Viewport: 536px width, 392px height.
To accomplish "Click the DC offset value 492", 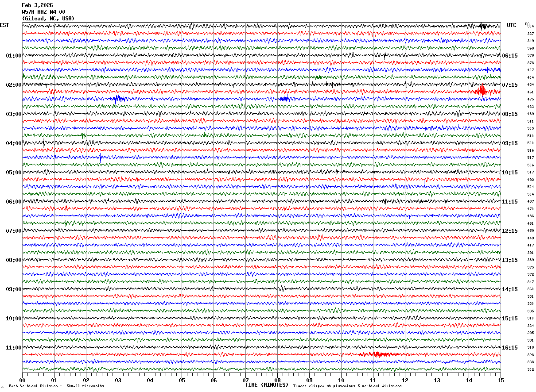I will click(531, 180).
